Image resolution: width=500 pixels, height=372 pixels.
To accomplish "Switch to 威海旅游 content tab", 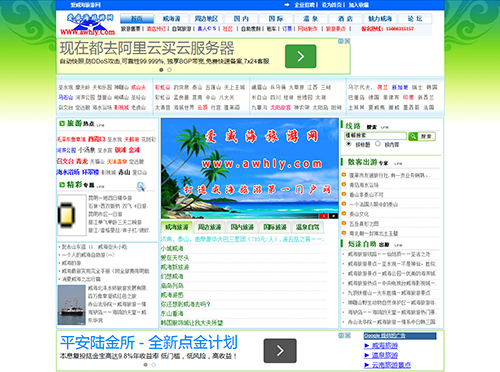I will pyautogui.click(x=177, y=227).
